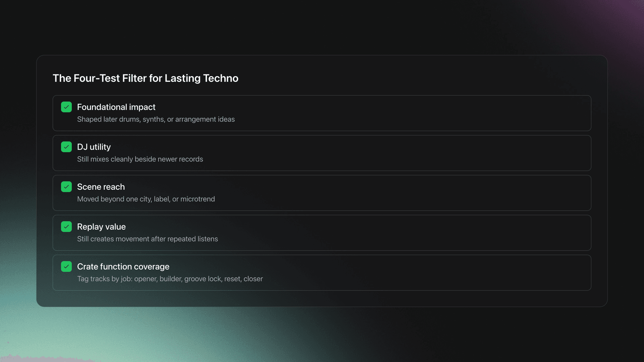Image resolution: width=644 pixels, height=362 pixels.
Task: Click the Tag tracks by job description
Action: (x=170, y=279)
